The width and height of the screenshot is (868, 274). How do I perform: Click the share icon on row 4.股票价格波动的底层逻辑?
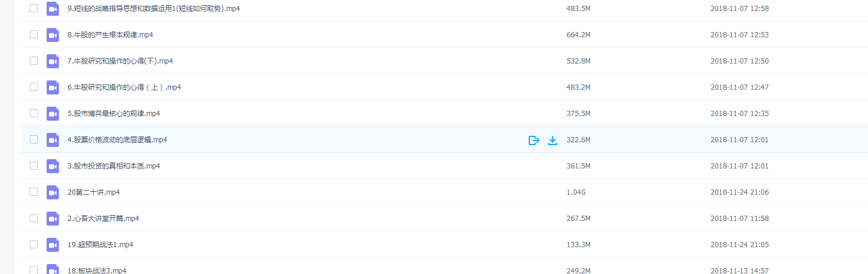coord(533,140)
